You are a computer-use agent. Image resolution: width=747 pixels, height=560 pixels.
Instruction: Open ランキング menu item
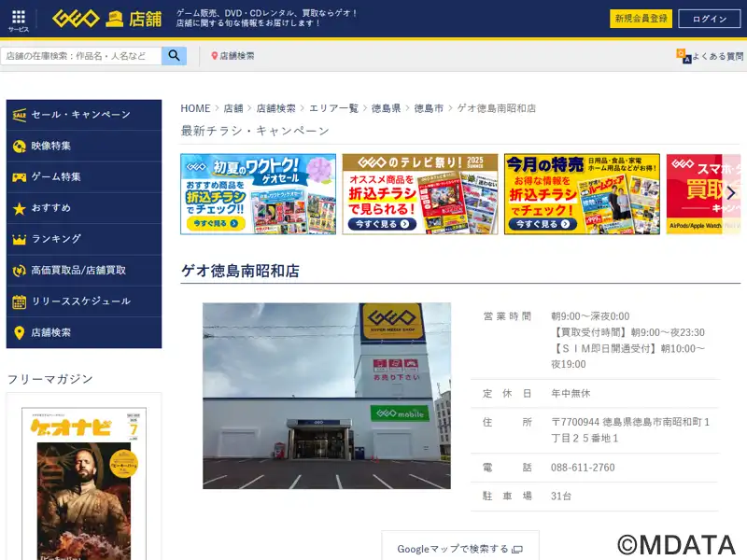[x=84, y=239]
